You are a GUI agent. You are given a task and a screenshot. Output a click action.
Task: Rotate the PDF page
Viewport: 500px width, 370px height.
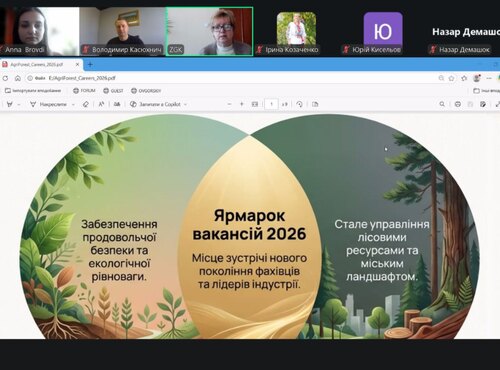[299, 104]
